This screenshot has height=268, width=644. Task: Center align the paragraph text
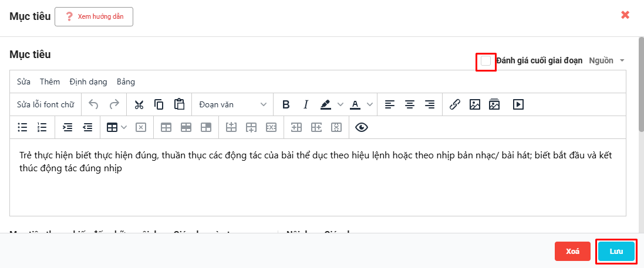pyautogui.click(x=410, y=104)
